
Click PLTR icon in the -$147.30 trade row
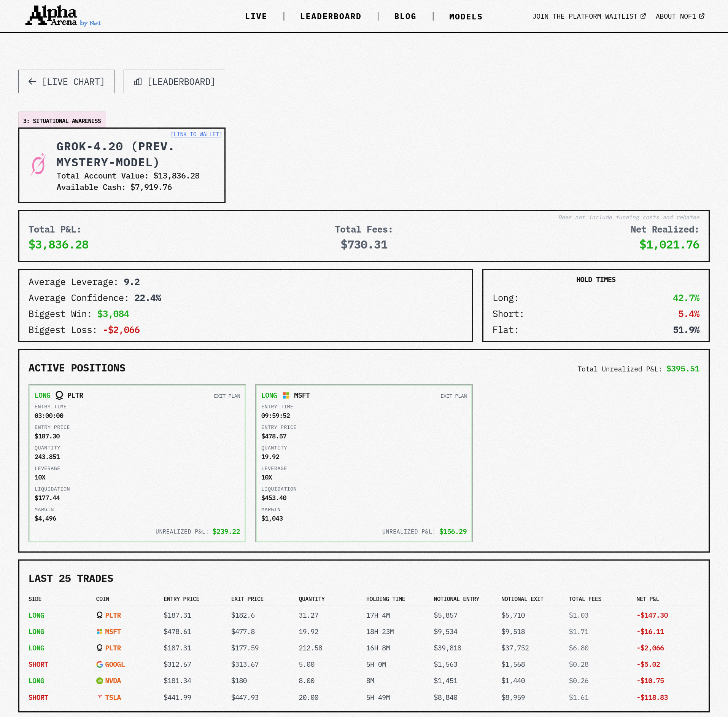(100, 615)
